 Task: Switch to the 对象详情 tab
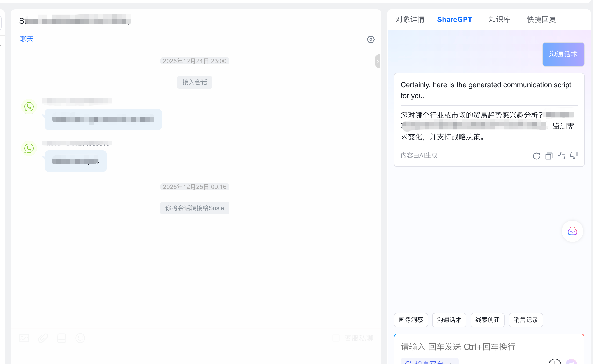pyautogui.click(x=410, y=19)
